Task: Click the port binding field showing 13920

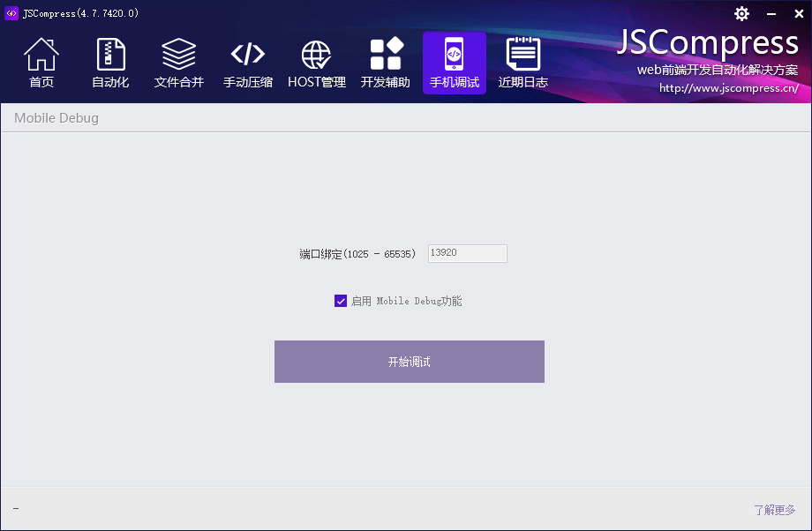Action: coord(467,253)
